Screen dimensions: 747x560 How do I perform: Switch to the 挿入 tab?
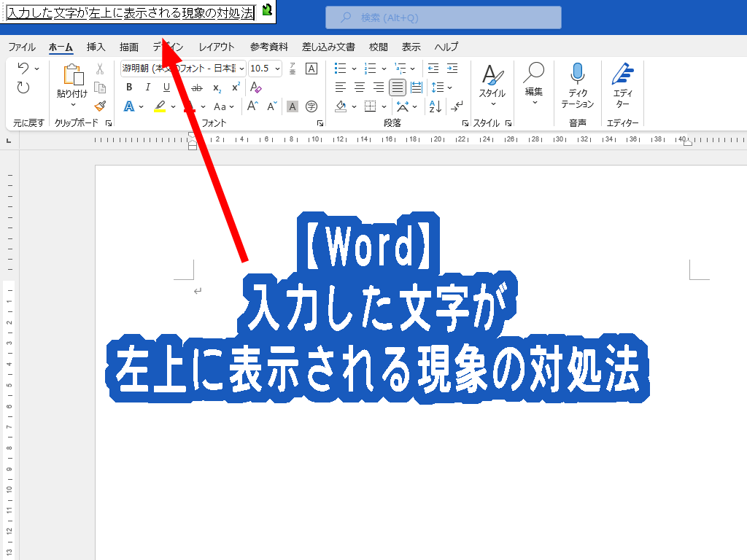point(96,47)
